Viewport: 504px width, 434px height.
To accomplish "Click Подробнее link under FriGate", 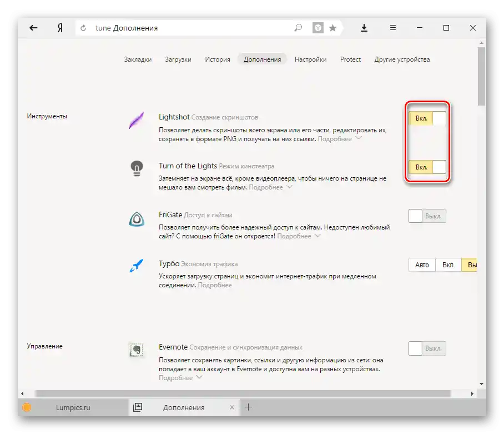I will click(294, 236).
